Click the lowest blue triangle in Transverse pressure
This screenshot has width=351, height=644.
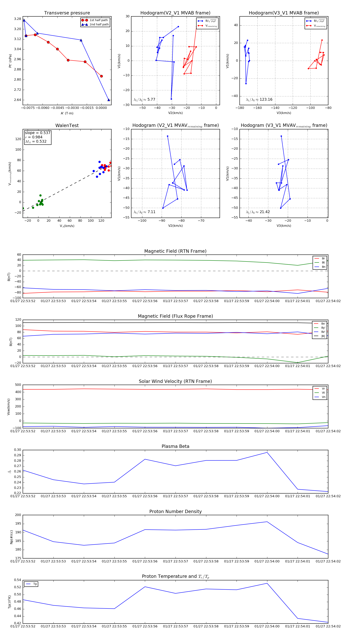(x=109, y=100)
